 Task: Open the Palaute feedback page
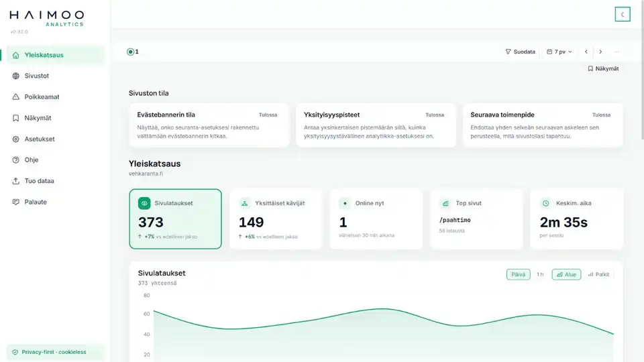tap(56, 202)
